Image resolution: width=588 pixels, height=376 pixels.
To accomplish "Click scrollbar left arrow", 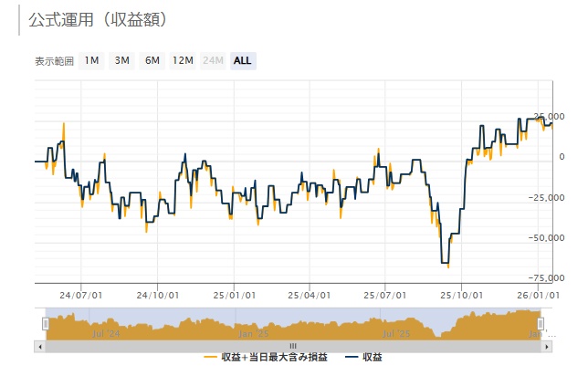I will (39, 346).
